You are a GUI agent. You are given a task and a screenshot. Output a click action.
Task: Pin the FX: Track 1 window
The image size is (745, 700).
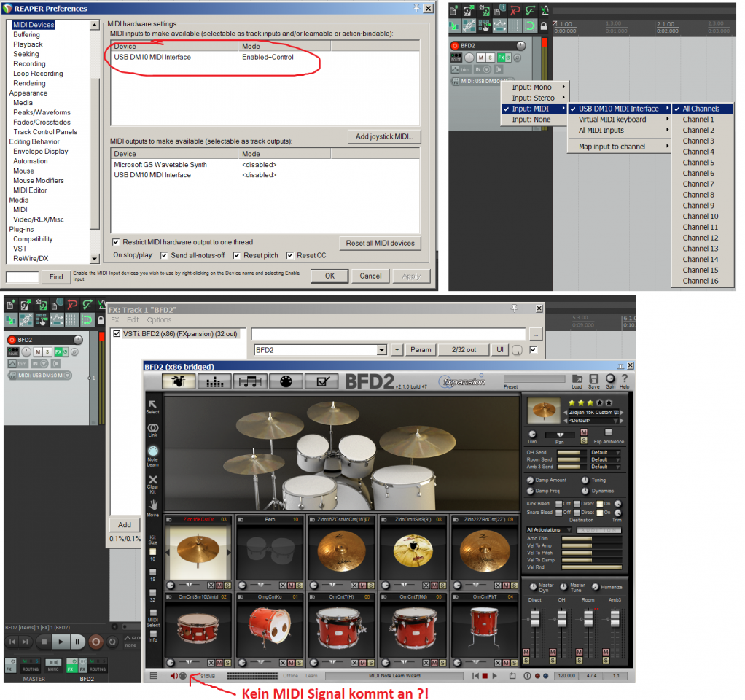(514, 308)
